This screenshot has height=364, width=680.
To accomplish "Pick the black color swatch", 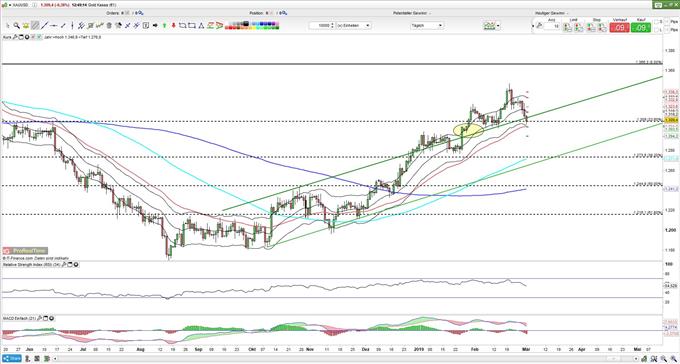I will [246, 23].
